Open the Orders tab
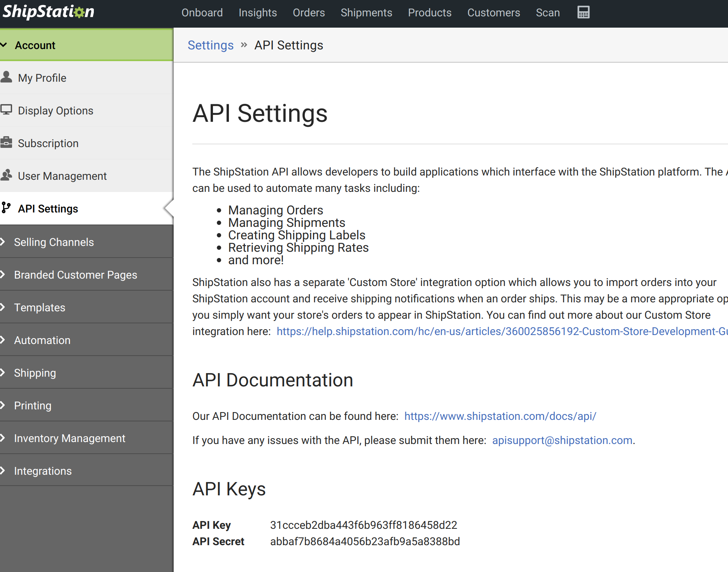 309,12
